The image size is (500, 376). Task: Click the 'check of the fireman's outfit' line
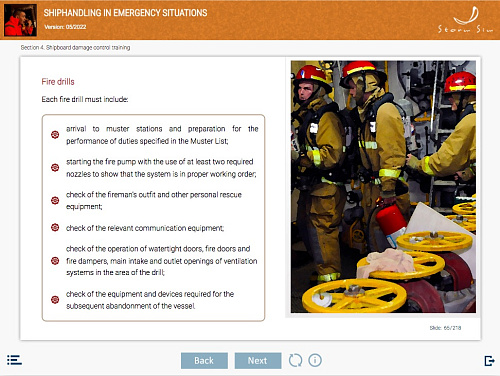154,195
